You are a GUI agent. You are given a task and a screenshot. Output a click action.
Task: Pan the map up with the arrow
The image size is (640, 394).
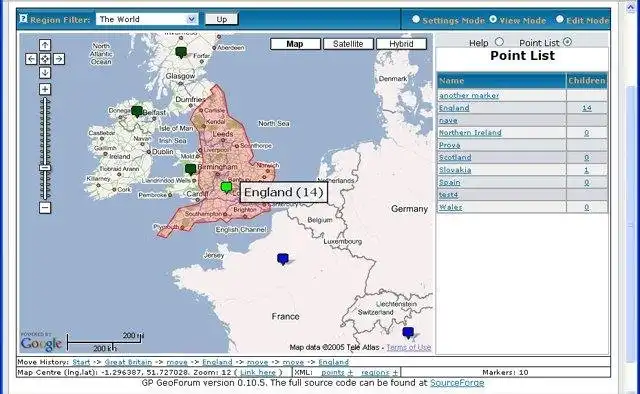click(45, 45)
